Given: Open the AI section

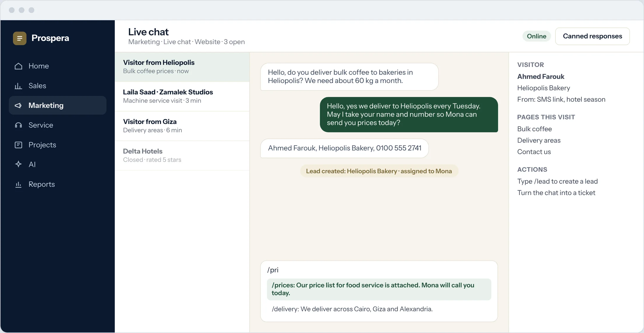Looking at the screenshot, I should 58,164.
